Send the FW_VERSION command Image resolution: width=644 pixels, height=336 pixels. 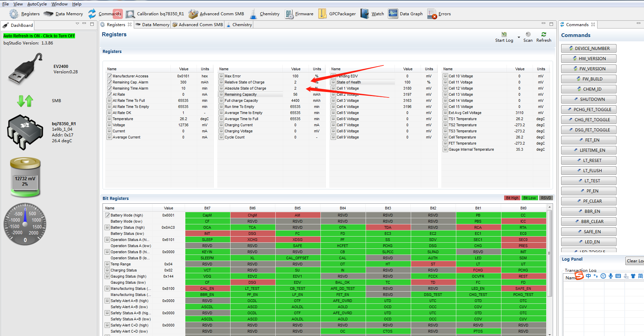589,69
